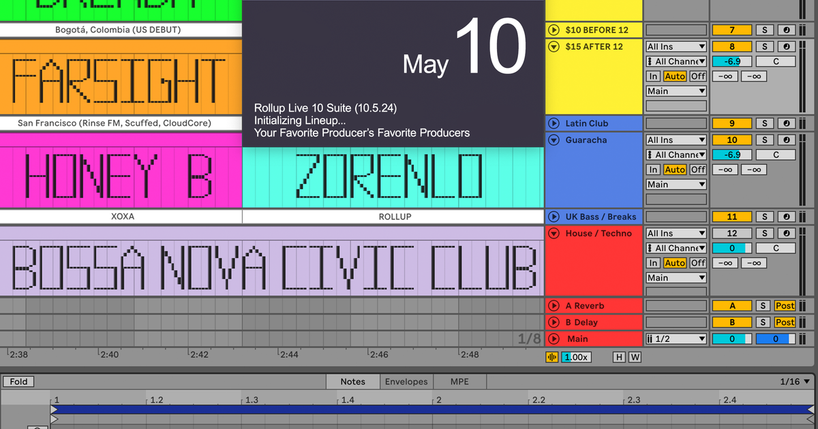Image resolution: width=818 pixels, height=429 pixels.
Task: Click the loop end marker triangle
Action: [x=811, y=410]
